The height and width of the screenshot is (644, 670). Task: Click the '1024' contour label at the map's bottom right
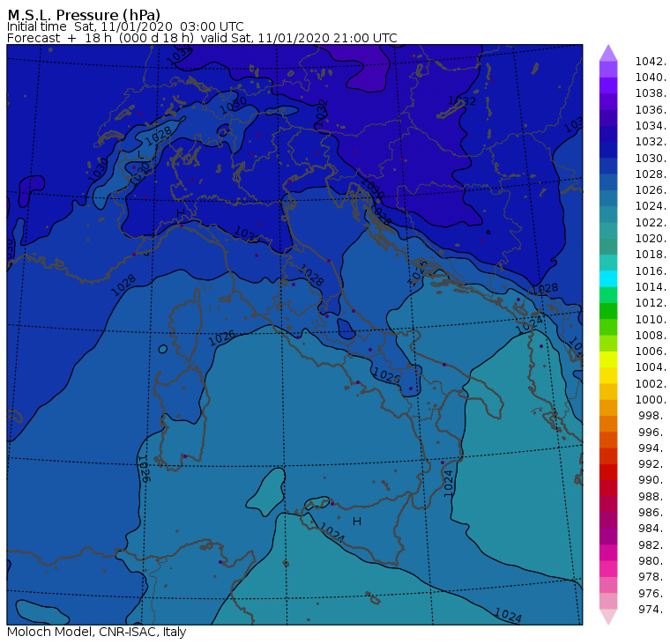click(508, 616)
